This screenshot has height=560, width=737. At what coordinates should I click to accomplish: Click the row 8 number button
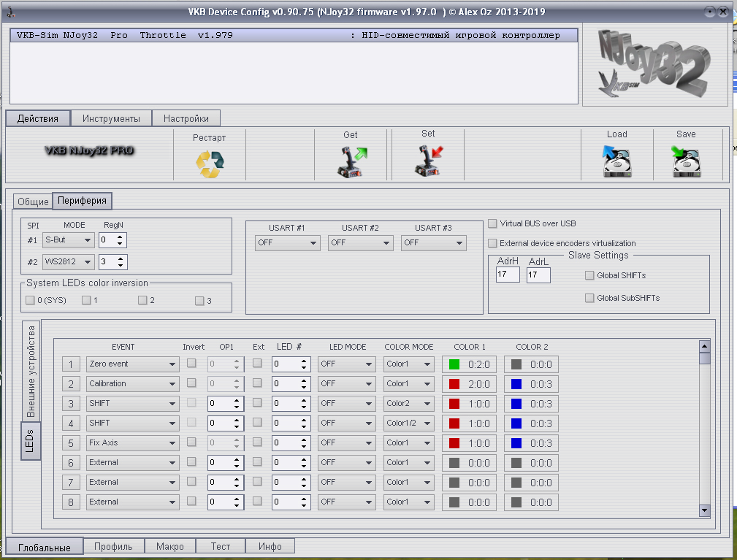pyautogui.click(x=71, y=502)
